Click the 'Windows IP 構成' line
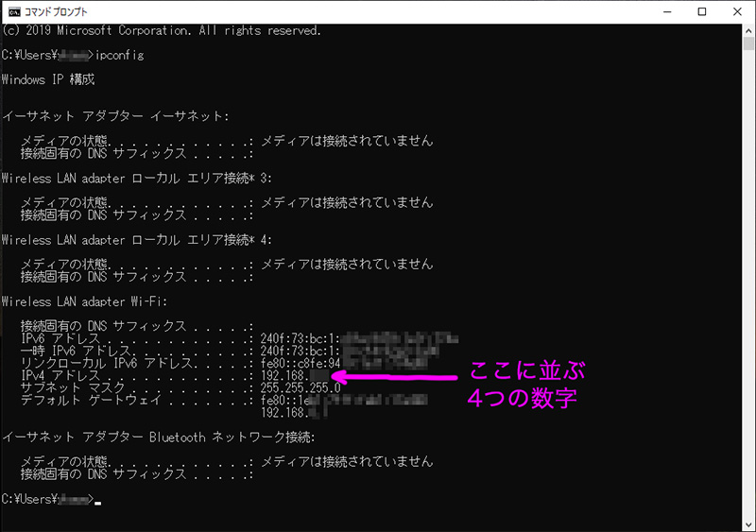 (x=48, y=79)
